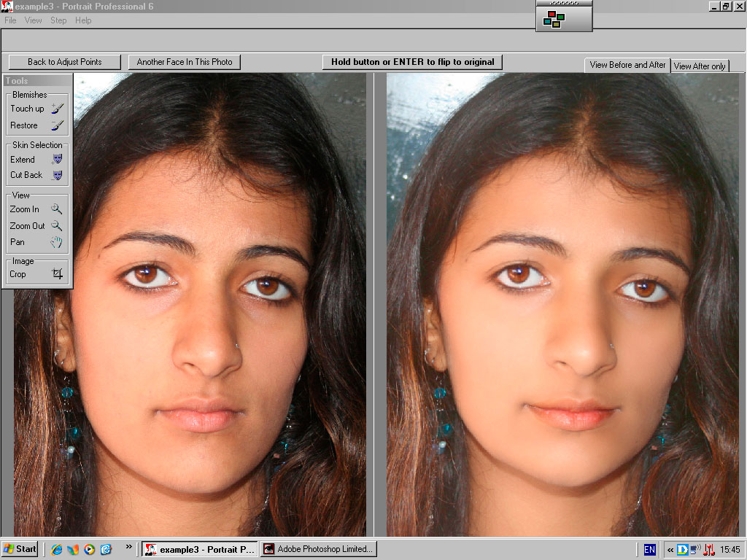Expand the quick launch overflow chevron
Screen dimensions: 747x560
click(129, 547)
